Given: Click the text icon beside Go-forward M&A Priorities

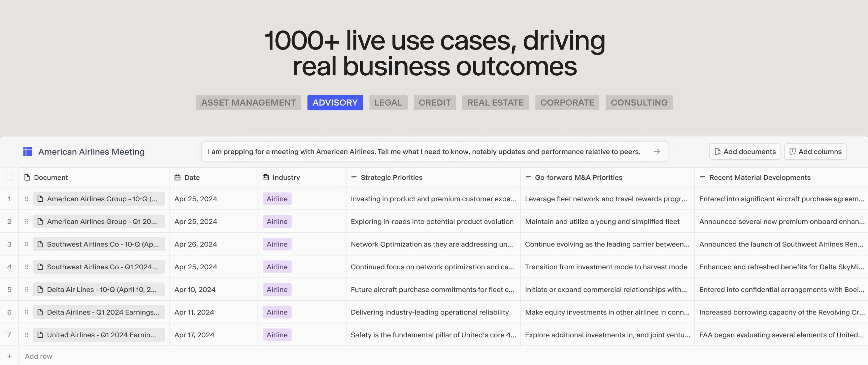Looking at the screenshot, I should click(x=528, y=177).
